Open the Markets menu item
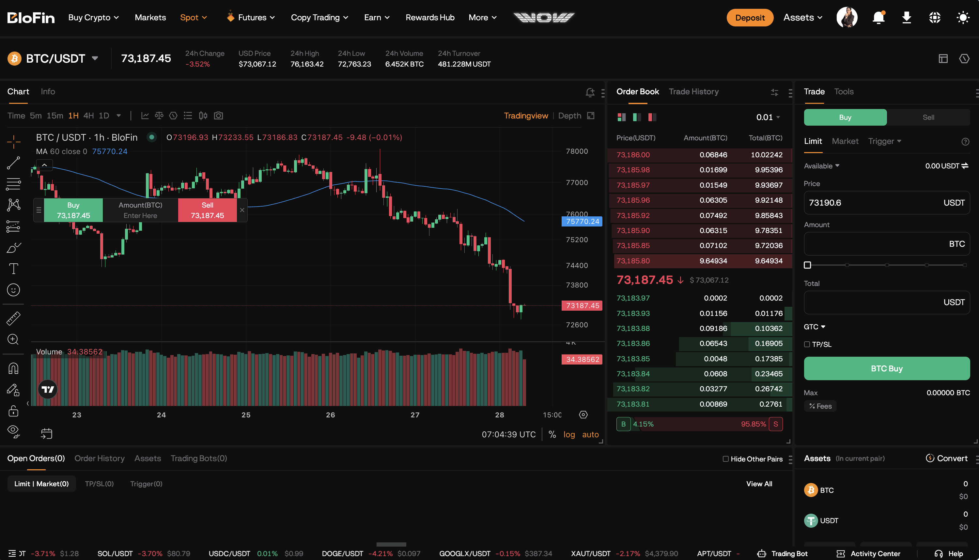The image size is (979, 560). [x=150, y=18]
